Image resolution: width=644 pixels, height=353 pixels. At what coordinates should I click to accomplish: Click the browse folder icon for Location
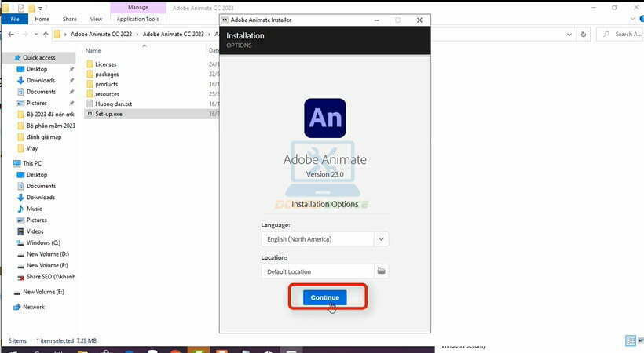pyautogui.click(x=381, y=271)
